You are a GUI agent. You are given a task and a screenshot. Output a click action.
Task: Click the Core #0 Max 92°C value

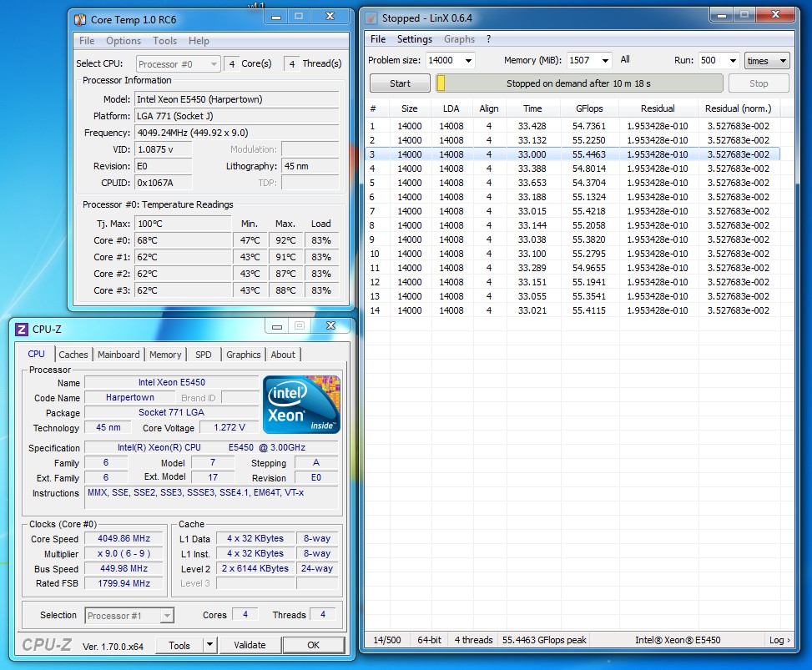tap(285, 240)
